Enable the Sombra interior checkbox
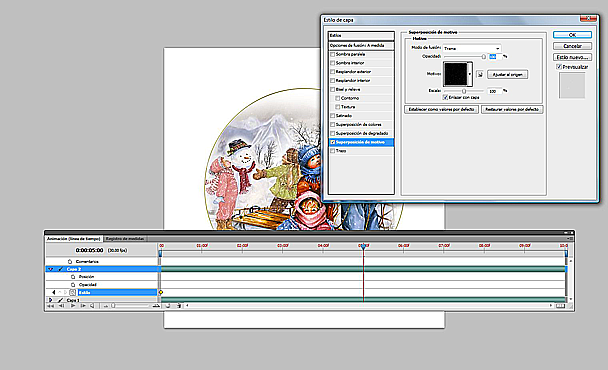 (x=332, y=63)
